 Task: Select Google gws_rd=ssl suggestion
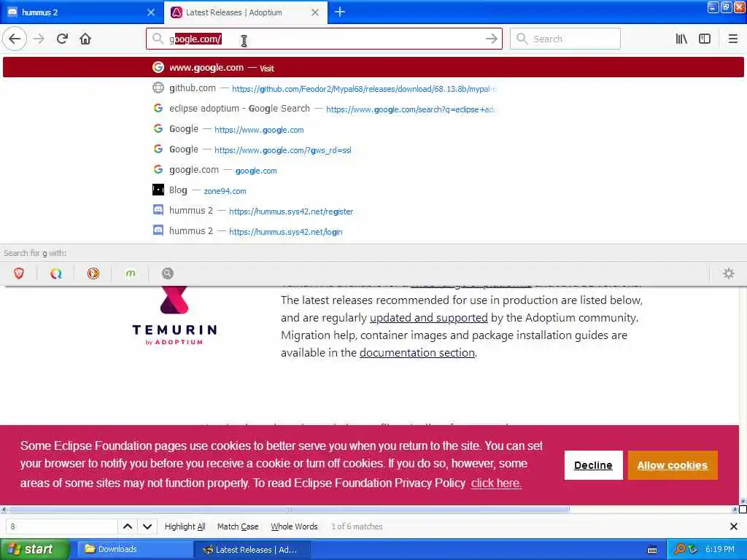(373, 150)
